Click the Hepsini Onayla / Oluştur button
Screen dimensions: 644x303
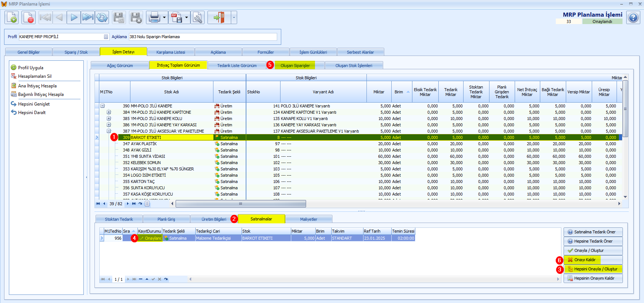click(593, 269)
